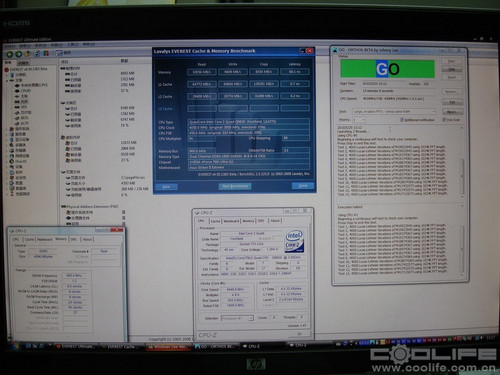The width and height of the screenshot is (500, 375).
Task: Select the Computer (计算机) node icon in tree
Action: pyautogui.click(x=12, y=75)
